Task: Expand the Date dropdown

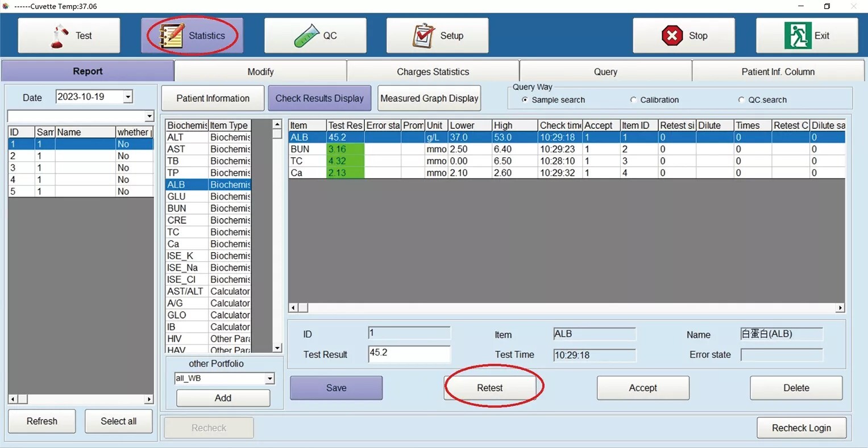Action: (128, 97)
